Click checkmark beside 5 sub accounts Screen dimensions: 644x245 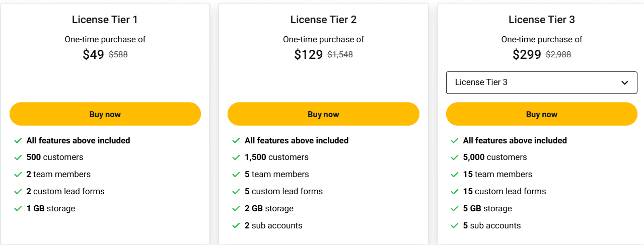455,225
